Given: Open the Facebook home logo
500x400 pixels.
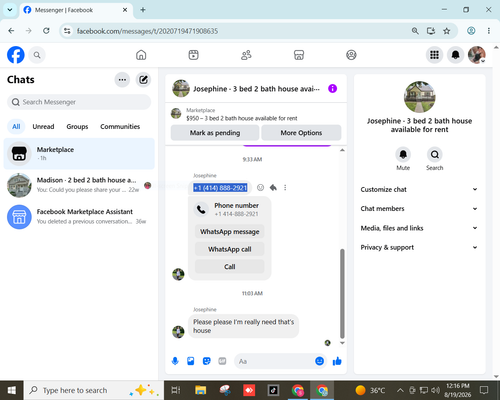Looking at the screenshot, I should (x=16, y=55).
